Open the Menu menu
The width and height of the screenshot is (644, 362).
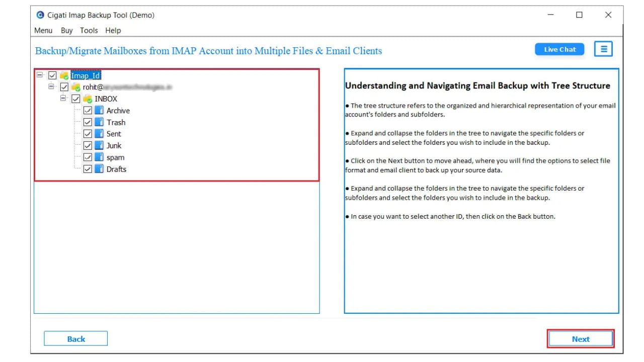pos(43,30)
